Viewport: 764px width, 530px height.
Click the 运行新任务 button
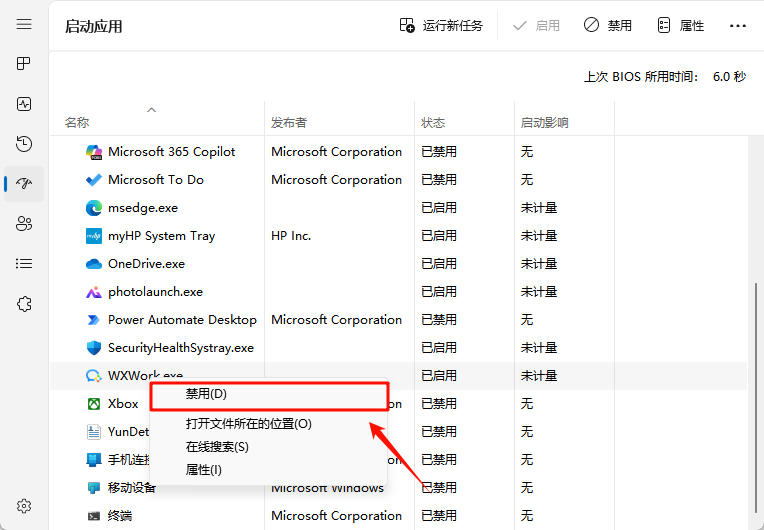coord(441,25)
